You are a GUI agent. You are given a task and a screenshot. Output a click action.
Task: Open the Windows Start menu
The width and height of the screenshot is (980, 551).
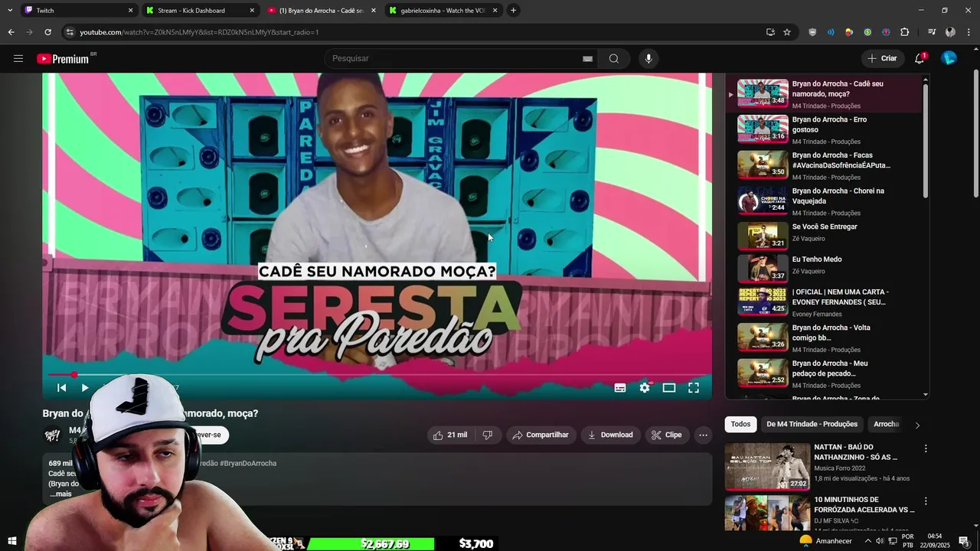[x=11, y=541]
